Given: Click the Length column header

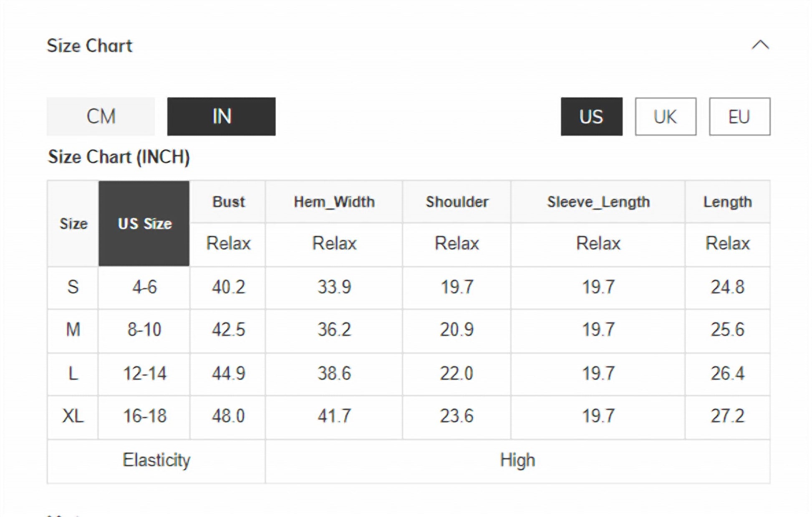Looking at the screenshot, I should click(x=727, y=202).
